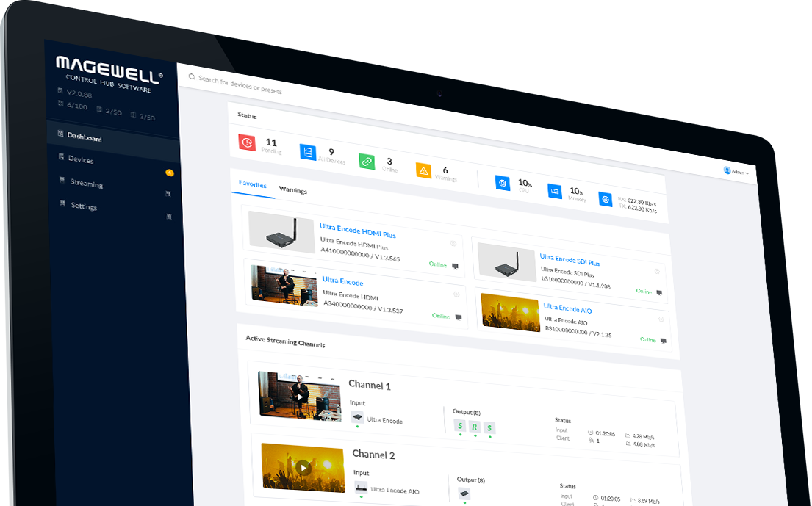Open the Ultra Encode AIO device link

567,308
